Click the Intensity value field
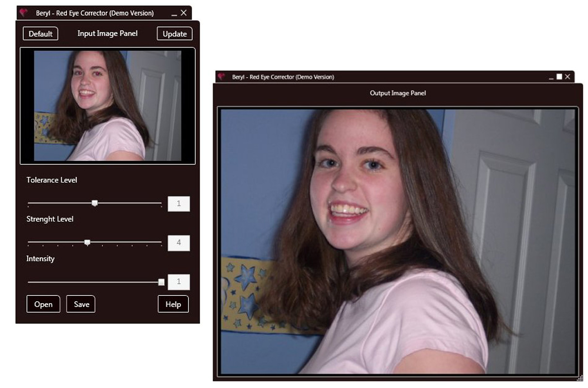 [179, 282]
